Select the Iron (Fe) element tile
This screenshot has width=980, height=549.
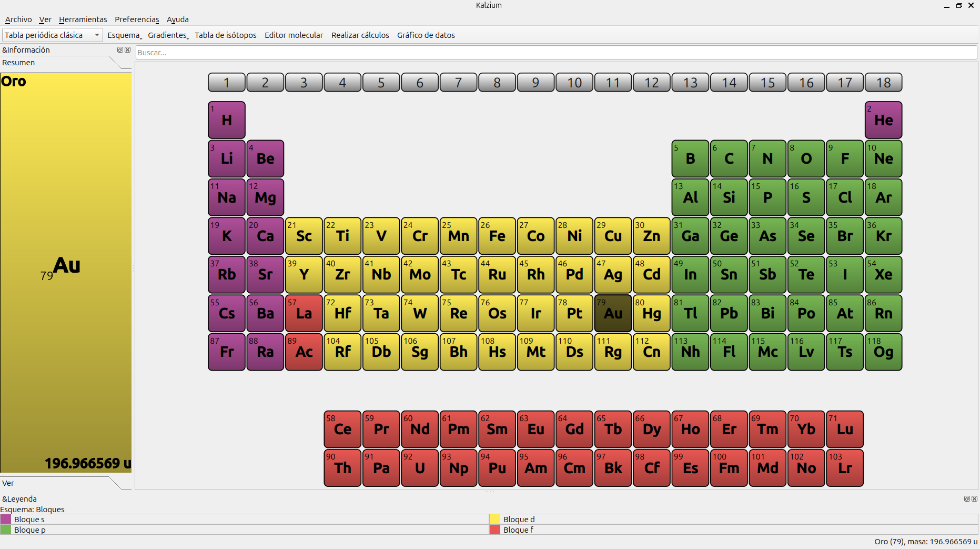click(497, 236)
